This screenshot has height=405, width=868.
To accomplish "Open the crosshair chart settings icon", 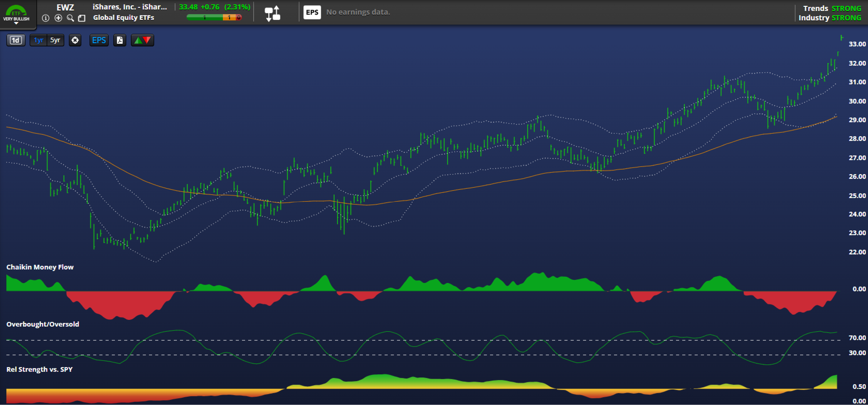I will pyautogui.click(x=75, y=40).
